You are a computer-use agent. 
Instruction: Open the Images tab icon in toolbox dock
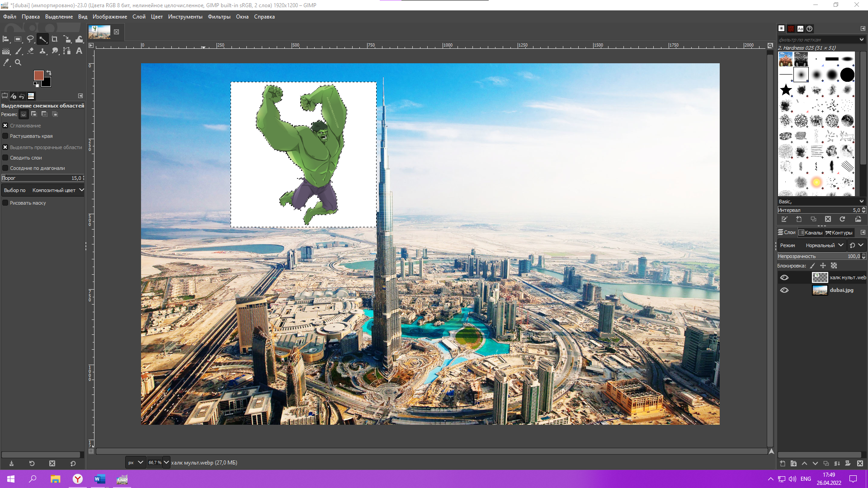click(x=31, y=96)
